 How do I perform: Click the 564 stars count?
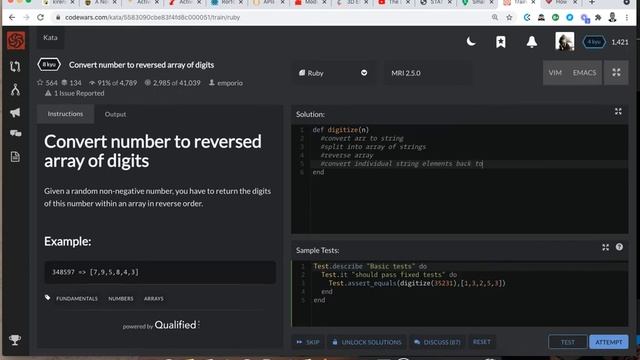pos(47,83)
